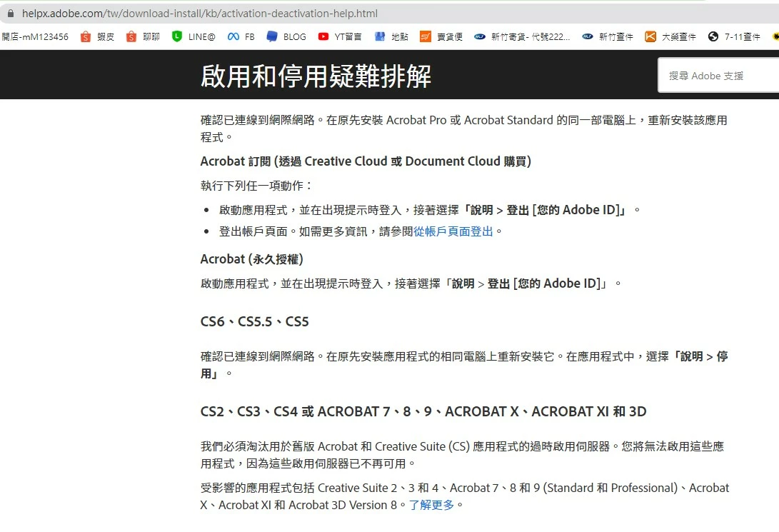Click the CS2、CS3、CS4 或 ACROBAT heading

tap(423, 412)
